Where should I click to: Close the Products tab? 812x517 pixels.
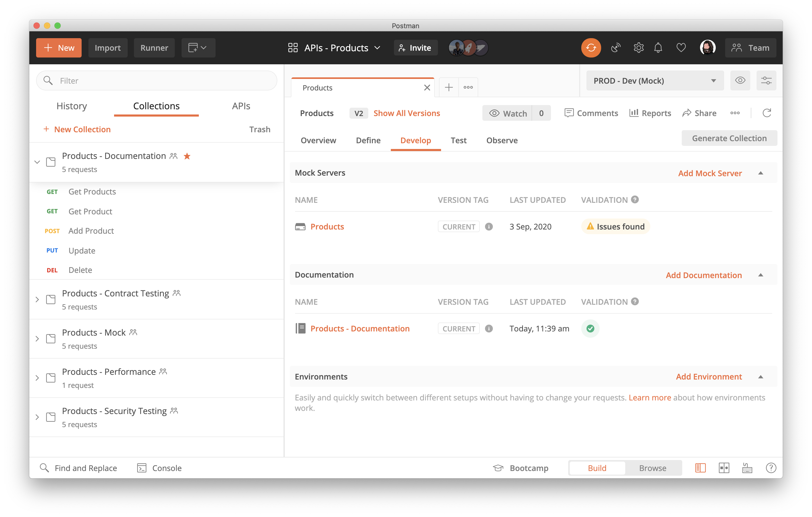pyautogui.click(x=427, y=88)
